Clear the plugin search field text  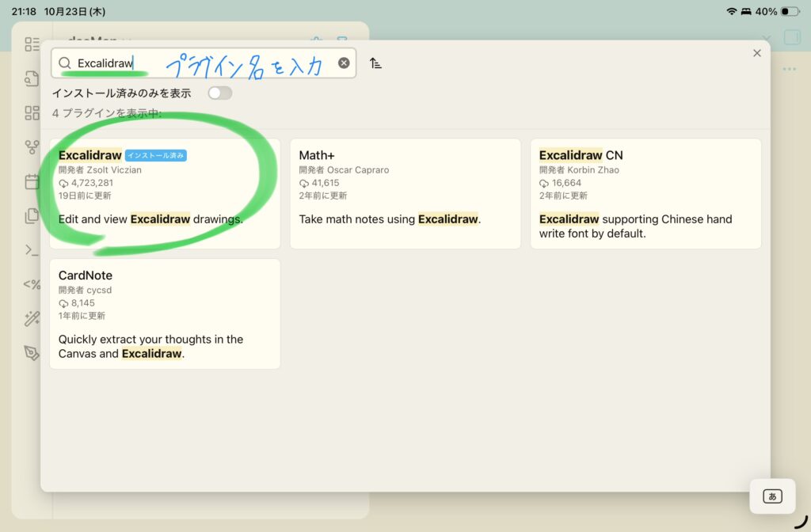click(344, 63)
